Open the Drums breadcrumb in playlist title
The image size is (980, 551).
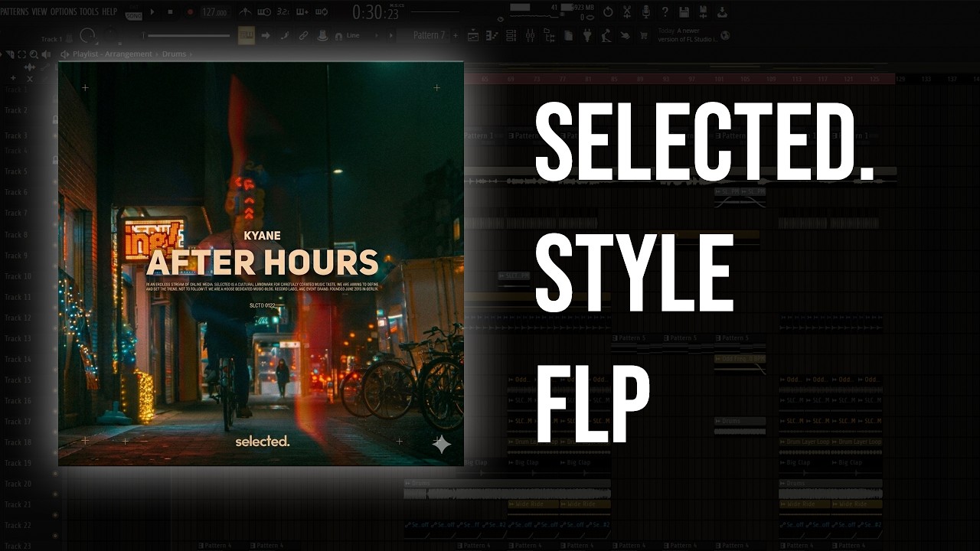(x=175, y=54)
